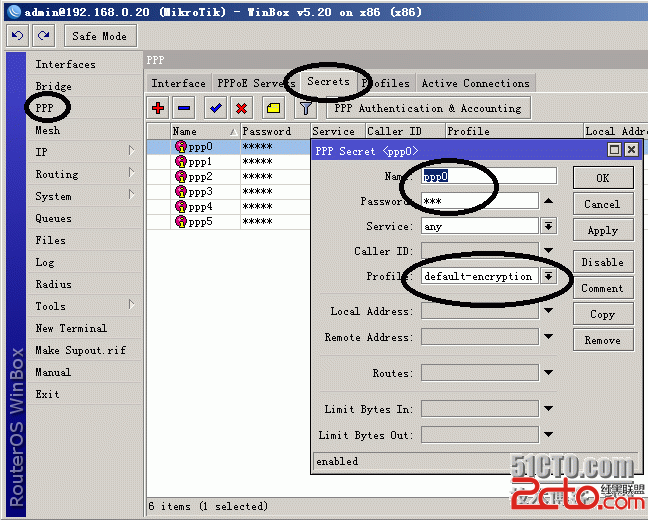The width and height of the screenshot is (648, 520).
Task: Expand Limit Bytes In arrow
Action: pos(548,408)
